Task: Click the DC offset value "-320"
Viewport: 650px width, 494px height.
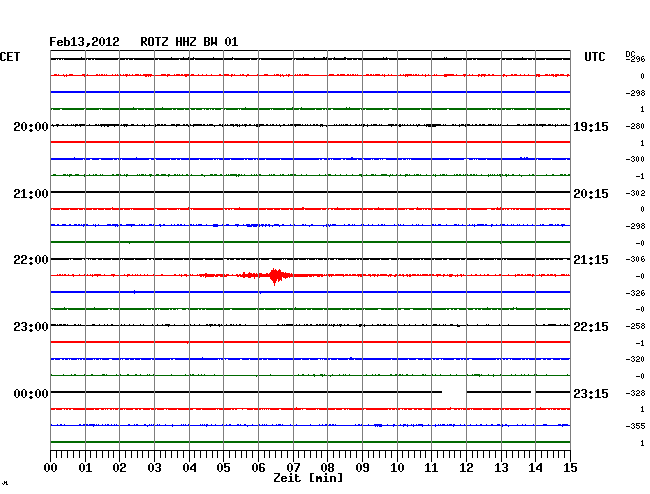Action: coord(635,359)
